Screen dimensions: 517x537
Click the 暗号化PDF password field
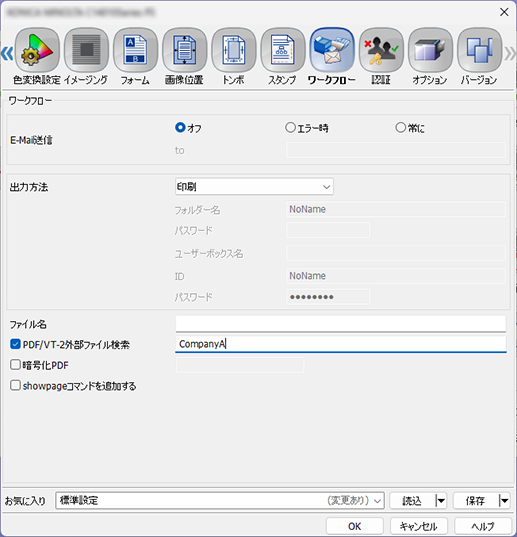coord(240,365)
